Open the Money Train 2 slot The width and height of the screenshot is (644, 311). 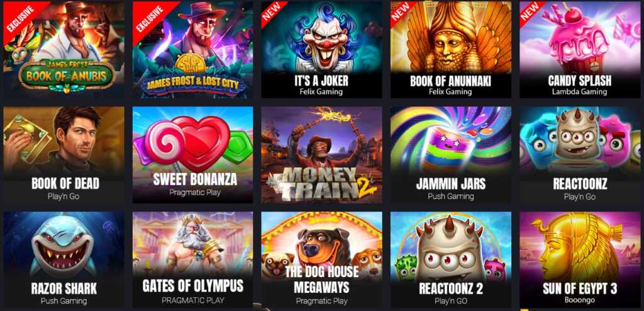click(321, 155)
